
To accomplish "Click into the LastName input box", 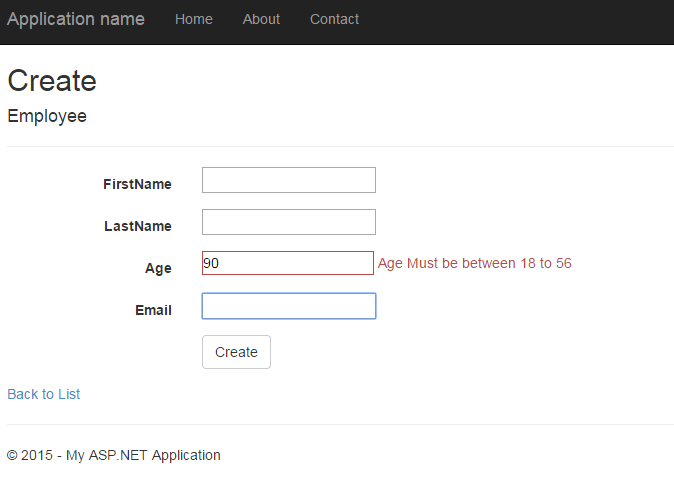I will pyautogui.click(x=288, y=222).
